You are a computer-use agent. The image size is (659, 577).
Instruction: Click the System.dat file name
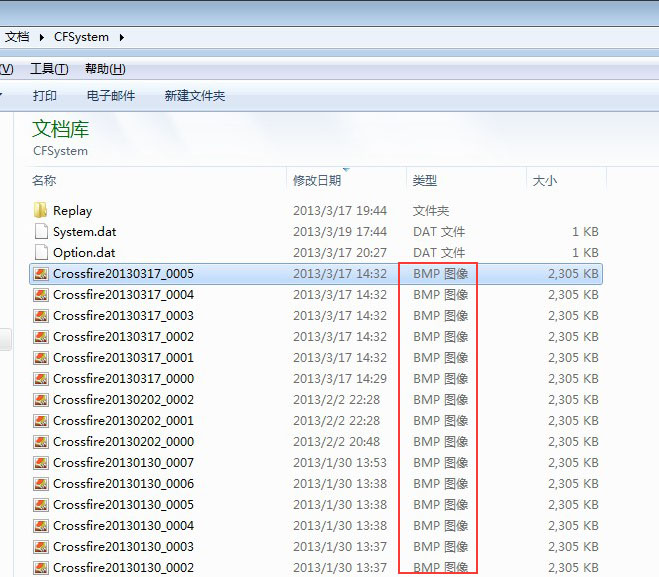point(84,232)
